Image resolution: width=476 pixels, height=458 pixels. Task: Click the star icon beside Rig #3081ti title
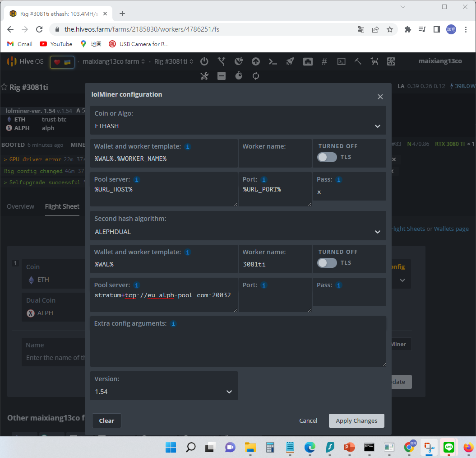(4, 87)
